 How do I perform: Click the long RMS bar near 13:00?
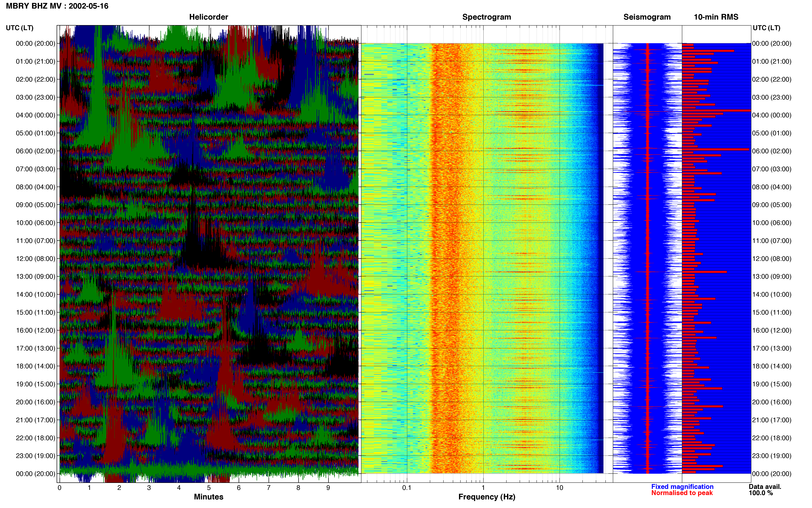704,272
